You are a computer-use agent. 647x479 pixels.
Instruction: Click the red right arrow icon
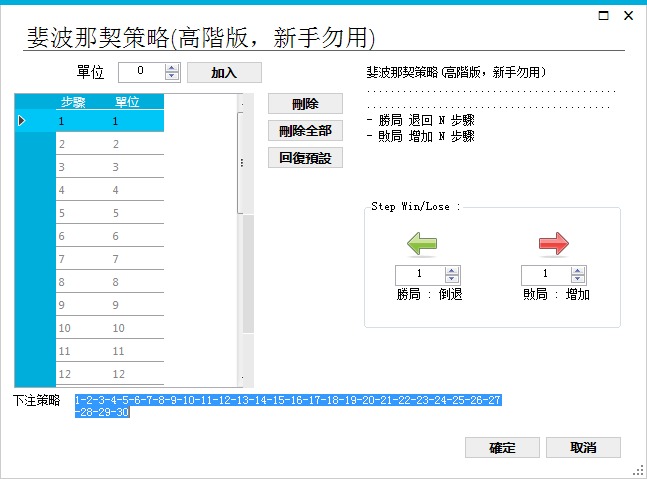click(x=553, y=244)
